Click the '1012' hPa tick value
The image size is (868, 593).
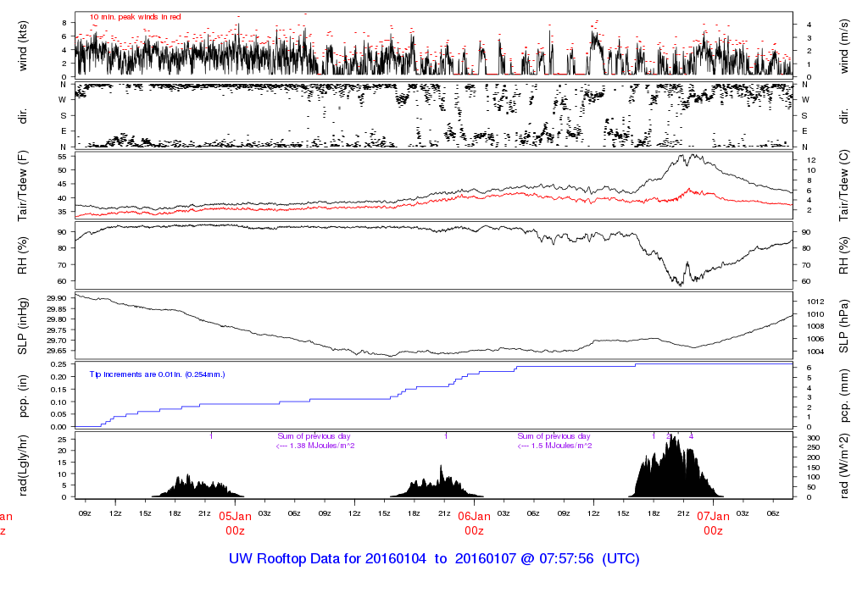(815, 302)
